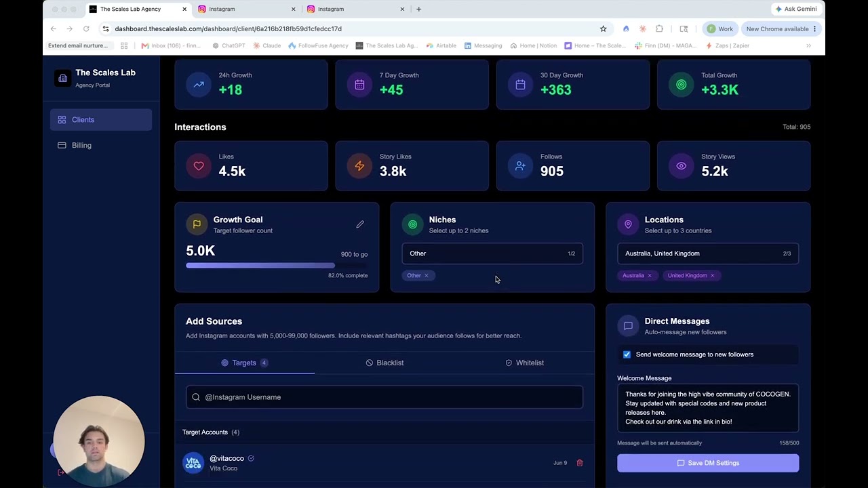Click the Direct Messages chat icon
868x488 pixels.
tap(628, 326)
